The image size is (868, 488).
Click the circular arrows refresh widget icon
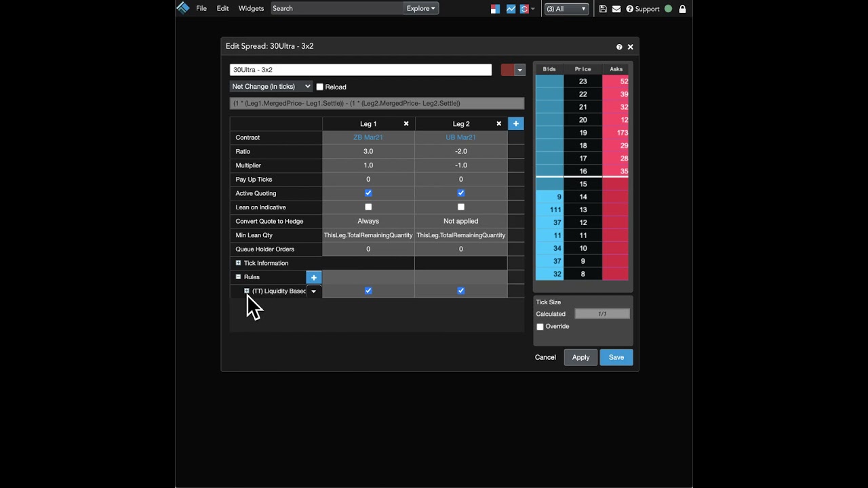pyautogui.click(x=524, y=9)
